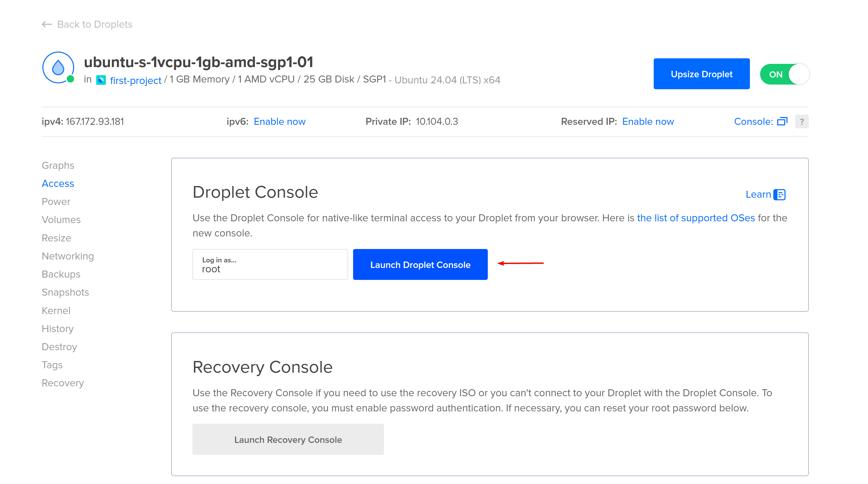Click the first-project icon
This screenshot has width=868, height=484.
(x=101, y=80)
